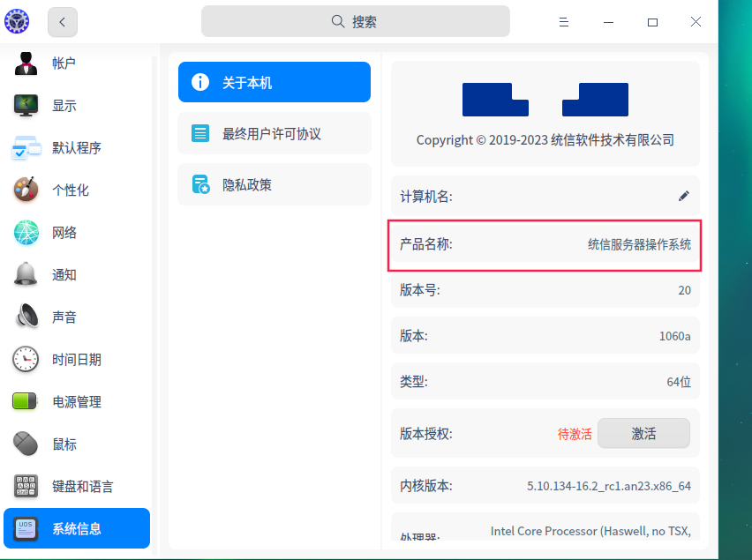The height and width of the screenshot is (560, 752).
Task: Open the hamburger main menu
Action: [564, 22]
